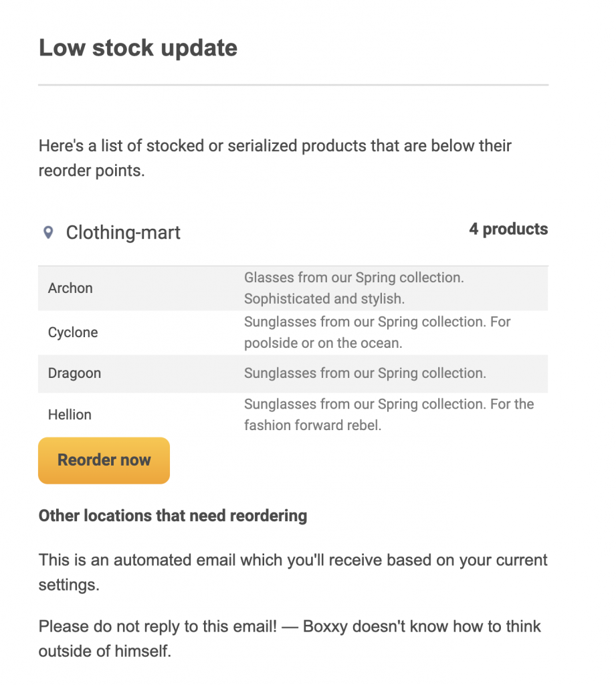The width and height of the screenshot is (616, 685).
Task: Click the 4 products count label
Action: tap(508, 229)
